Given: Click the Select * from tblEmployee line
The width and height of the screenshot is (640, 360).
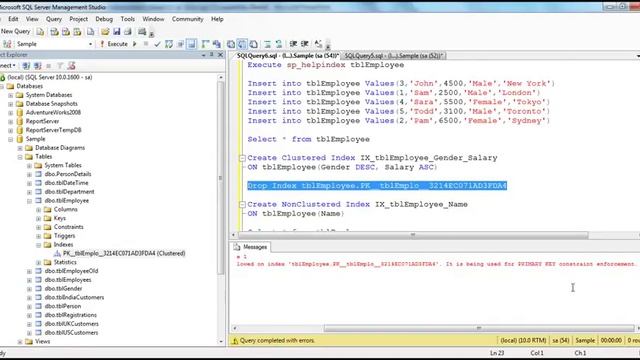Looking at the screenshot, I should (x=308, y=139).
